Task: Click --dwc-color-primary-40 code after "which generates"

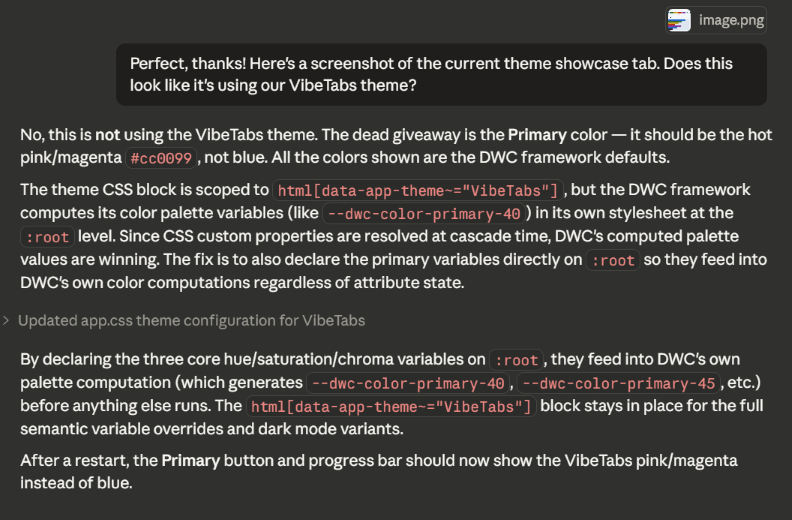Action: pyautogui.click(x=408, y=383)
